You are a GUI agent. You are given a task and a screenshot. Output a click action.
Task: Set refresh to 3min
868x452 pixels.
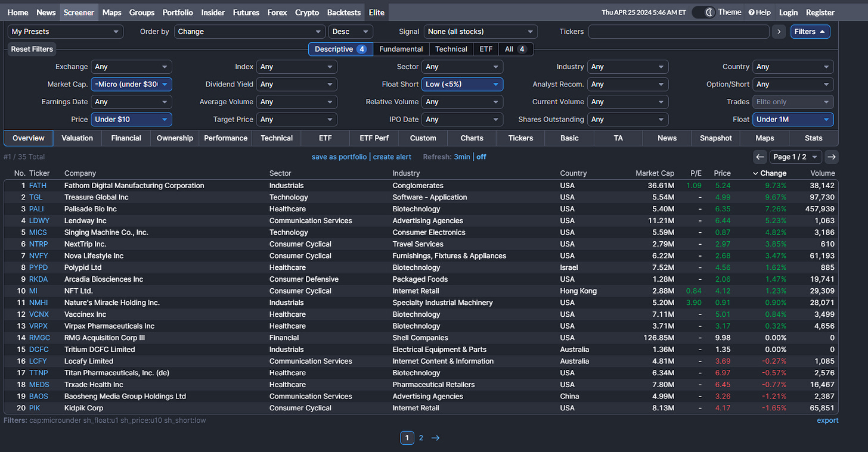coord(462,157)
